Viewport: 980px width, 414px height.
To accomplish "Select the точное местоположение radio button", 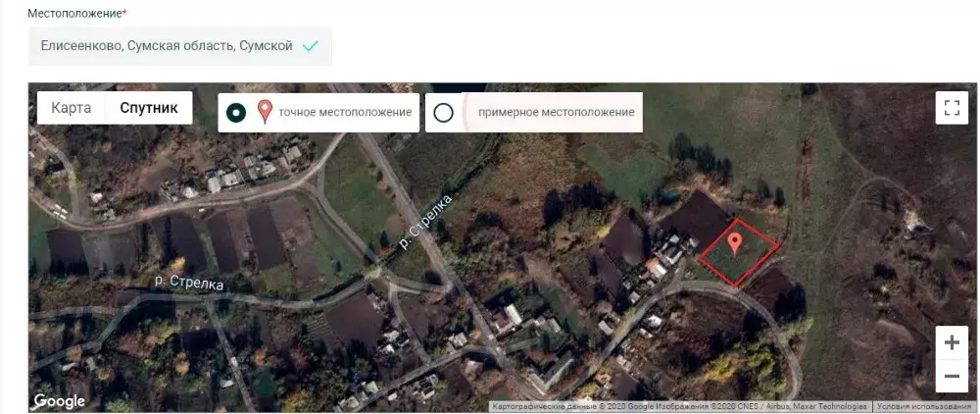I will point(236,113).
